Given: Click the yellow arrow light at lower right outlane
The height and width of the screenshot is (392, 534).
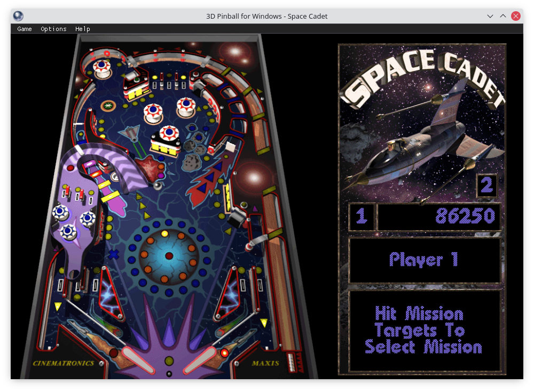Looking at the screenshot, I should (x=264, y=322).
